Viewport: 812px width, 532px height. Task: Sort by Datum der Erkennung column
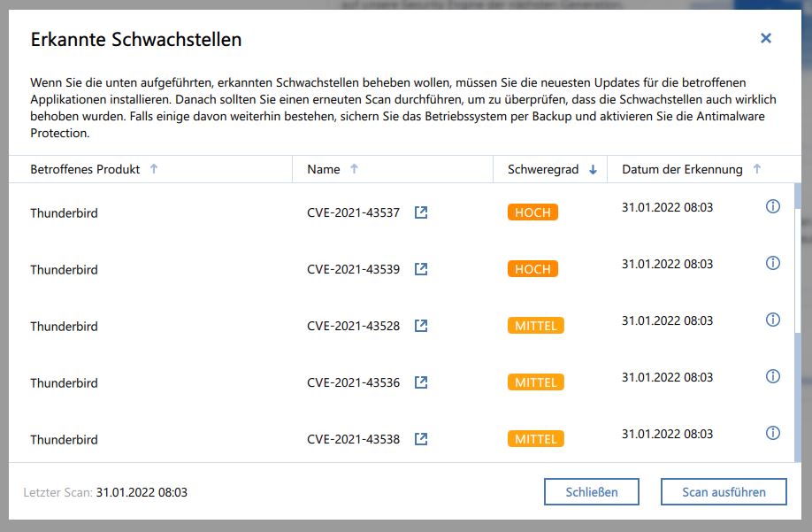756,169
